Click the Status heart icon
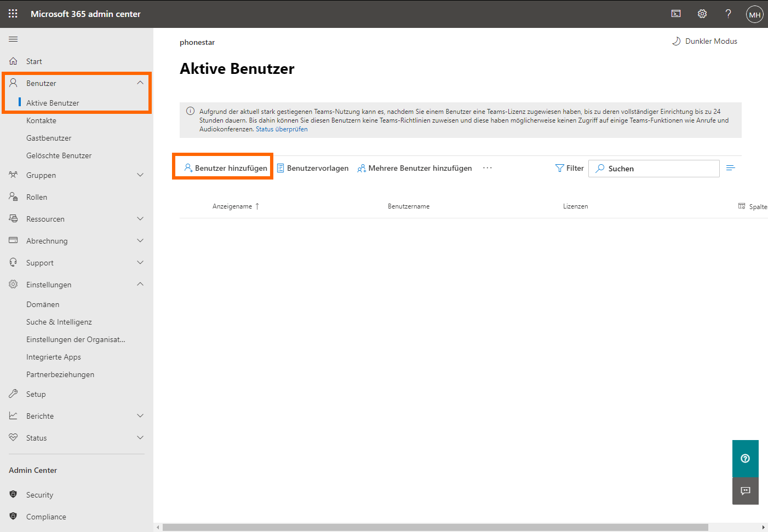 coord(13,437)
